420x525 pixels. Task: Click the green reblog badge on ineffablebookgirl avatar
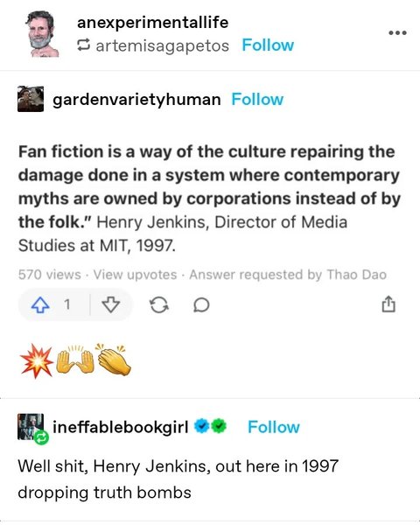coord(41,437)
